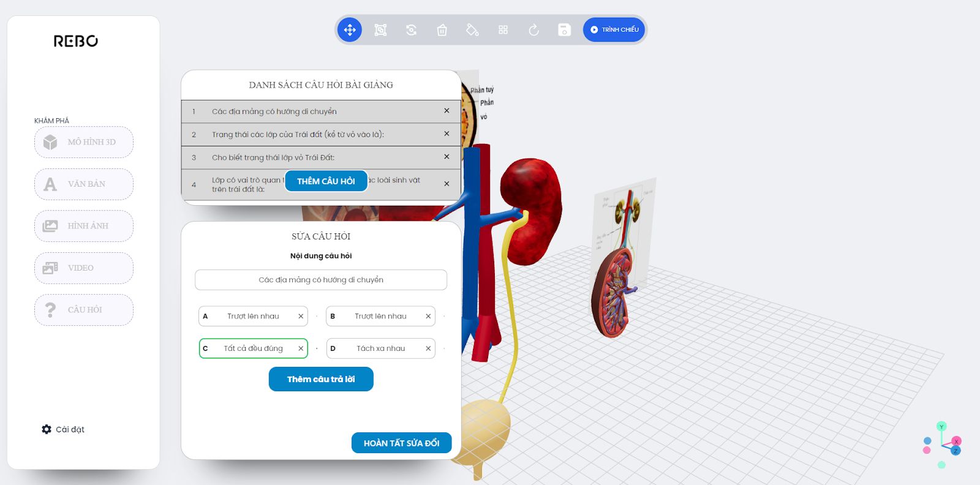980x485 pixels.
Task: Click the redo arrow icon
Action: click(533, 29)
